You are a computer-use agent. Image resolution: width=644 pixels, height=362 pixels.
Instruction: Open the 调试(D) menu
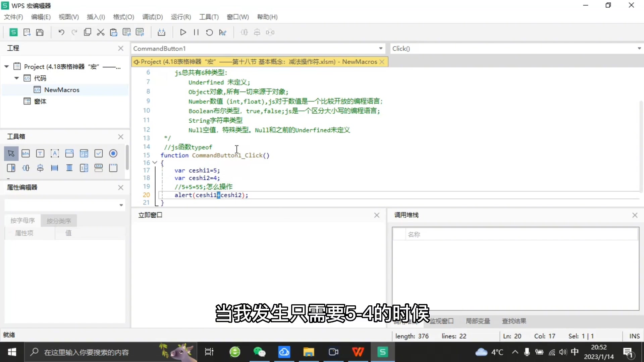click(152, 17)
